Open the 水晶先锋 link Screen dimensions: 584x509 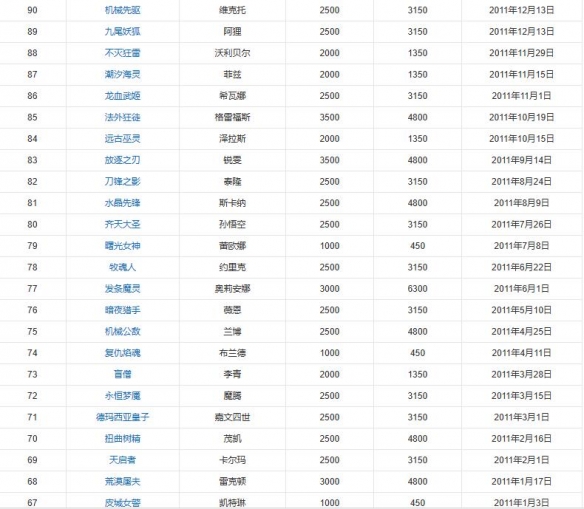(123, 203)
